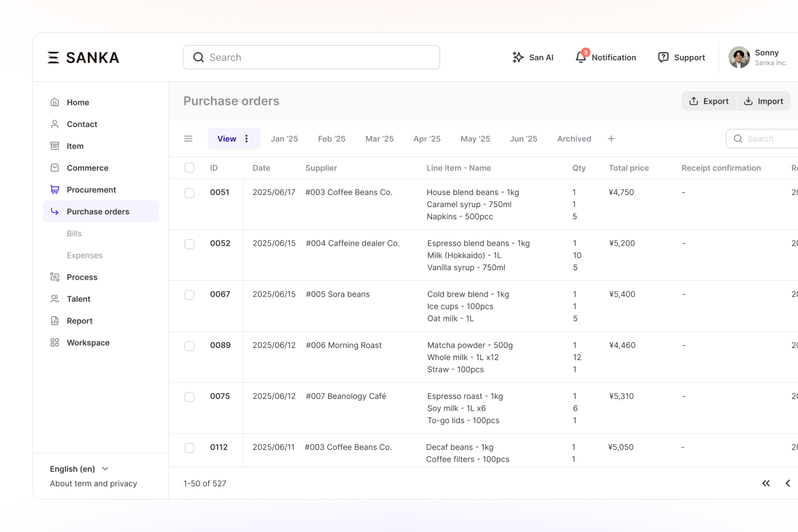Click the plus icon to add a view tab
798x532 pixels.
(611, 138)
